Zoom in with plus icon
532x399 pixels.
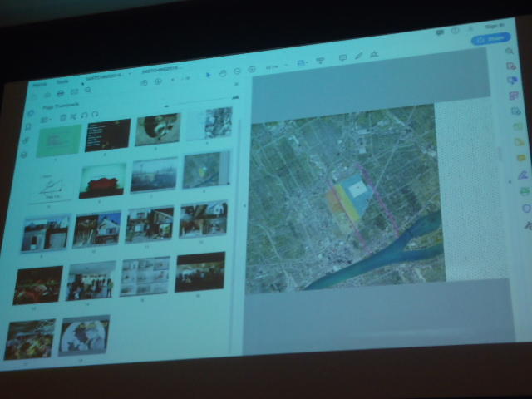click(x=251, y=70)
